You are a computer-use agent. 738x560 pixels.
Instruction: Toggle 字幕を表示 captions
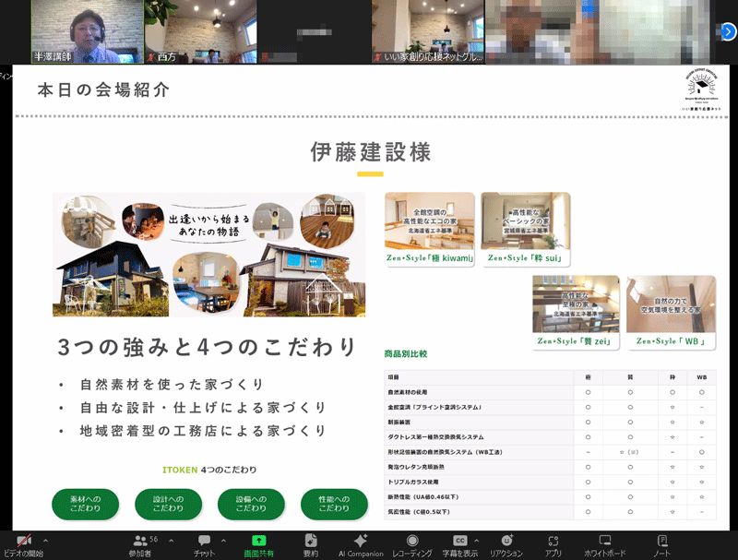[458, 544]
